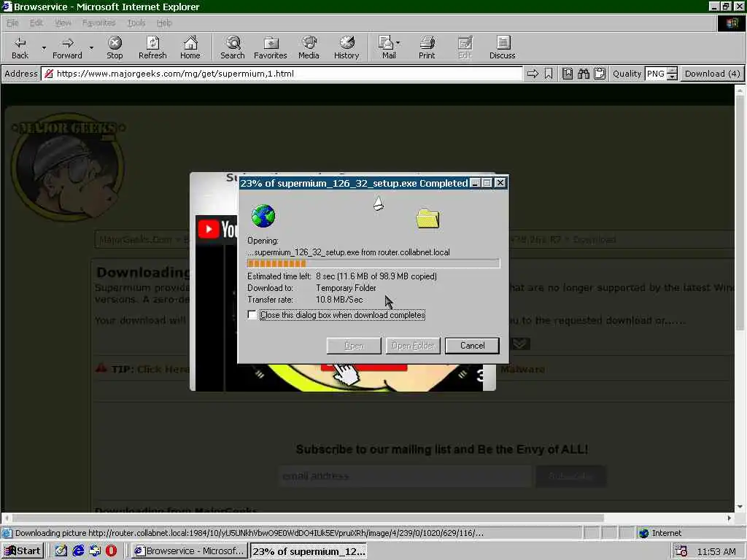
Task: Go back with the Back toolbar button
Action: click(x=20, y=47)
